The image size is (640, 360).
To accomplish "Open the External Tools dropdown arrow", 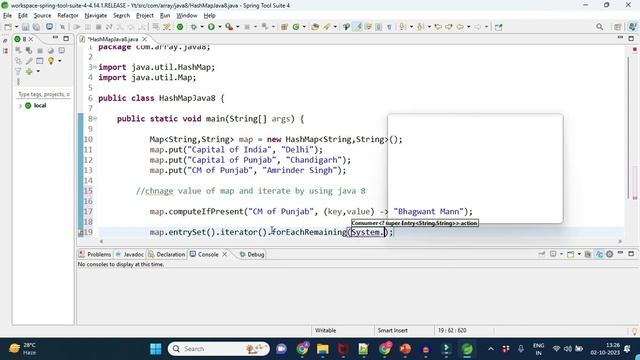I will click(x=238, y=27).
